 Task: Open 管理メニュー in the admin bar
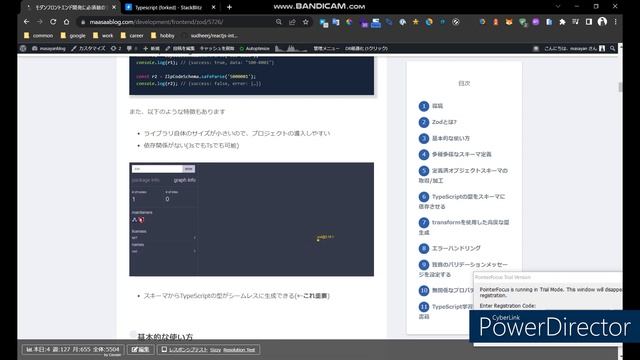(x=326, y=48)
